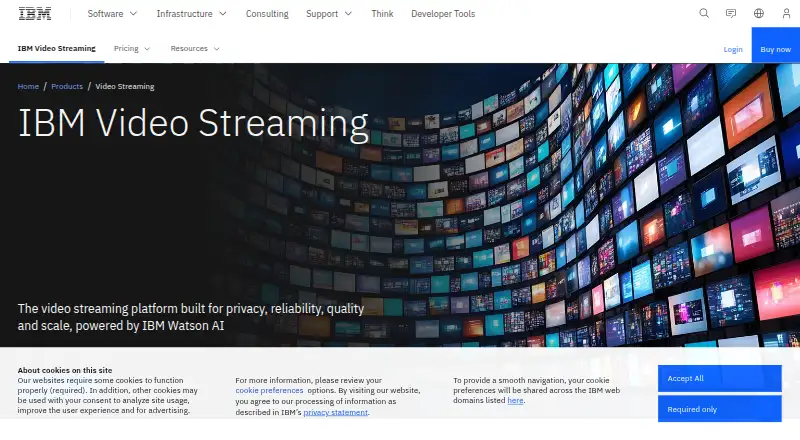Open the IBM domains 'here' link
The height and width of the screenshot is (440, 800).
click(x=515, y=400)
